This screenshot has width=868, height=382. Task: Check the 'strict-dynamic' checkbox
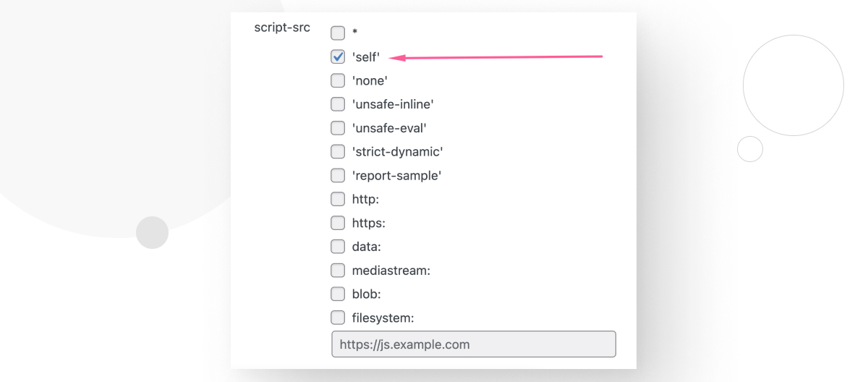coord(338,152)
